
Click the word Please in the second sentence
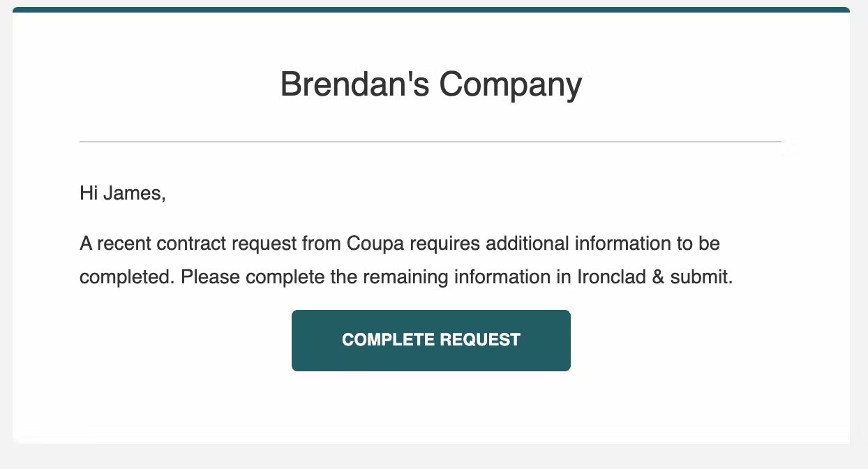(x=211, y=277)
